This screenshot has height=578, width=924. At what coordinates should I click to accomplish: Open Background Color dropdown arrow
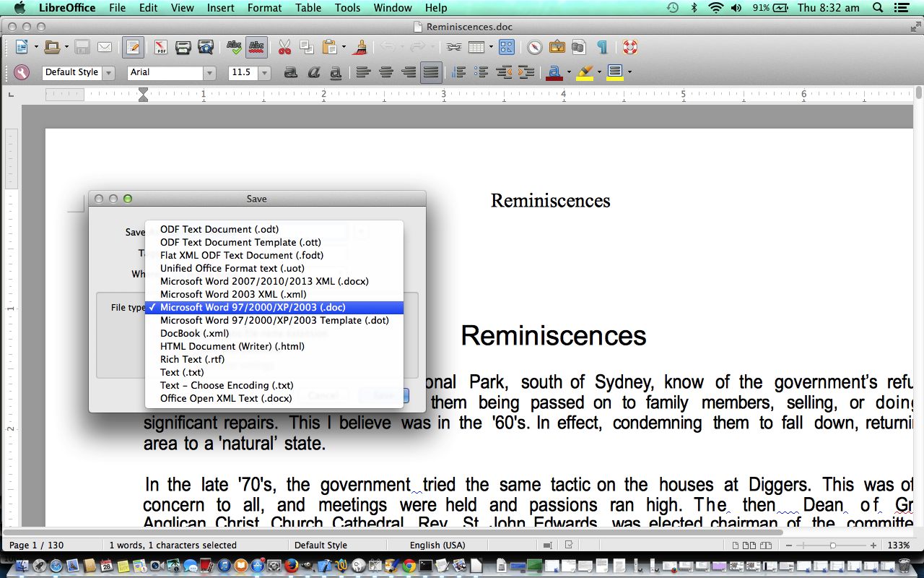click(629, 72)
